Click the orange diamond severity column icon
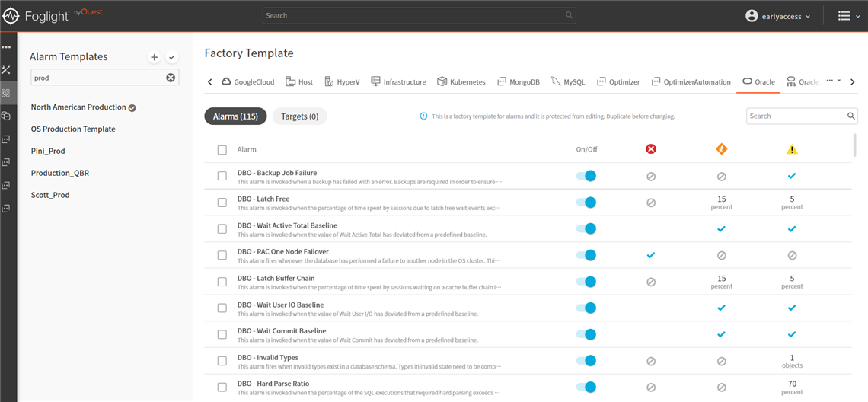The width and height of the screenshot is (868, 402). (721, 149)
